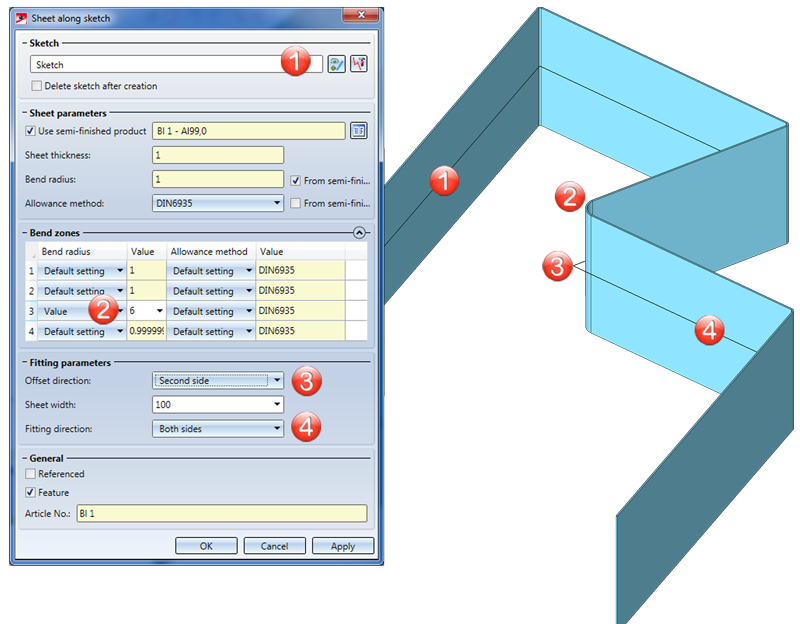
Task: Toggle Use semi-finished product checkbox
Action: pos(30,131)
